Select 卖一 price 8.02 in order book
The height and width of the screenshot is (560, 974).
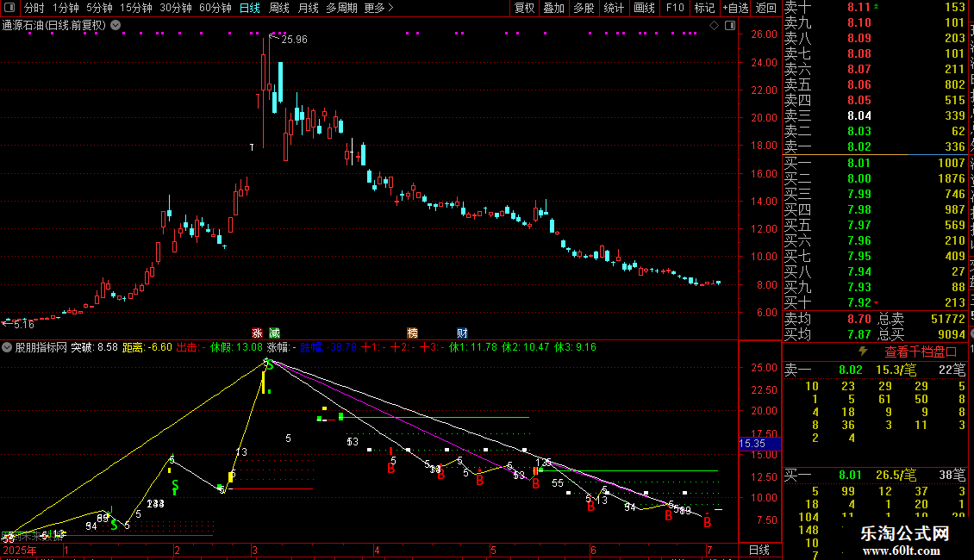click(x=859, y=147)
